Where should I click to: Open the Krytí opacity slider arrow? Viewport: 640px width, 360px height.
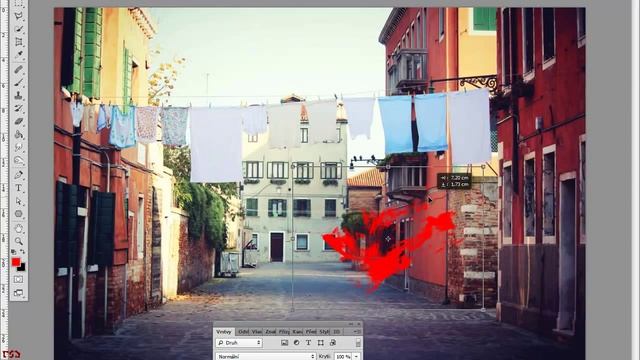pyautogui.click(x=356, y=357)
